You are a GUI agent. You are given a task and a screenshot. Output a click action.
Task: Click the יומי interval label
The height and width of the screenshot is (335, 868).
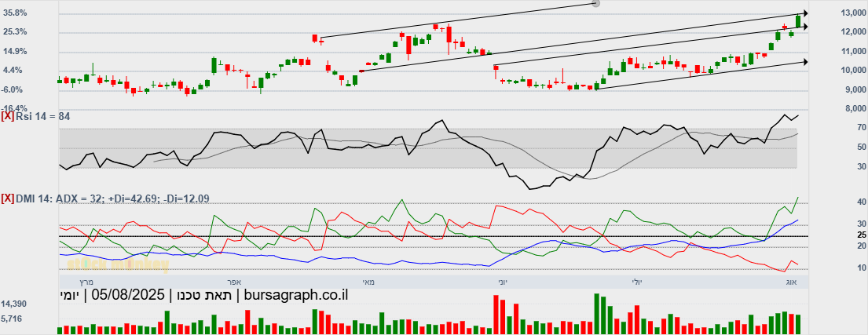tap(69, 295)
